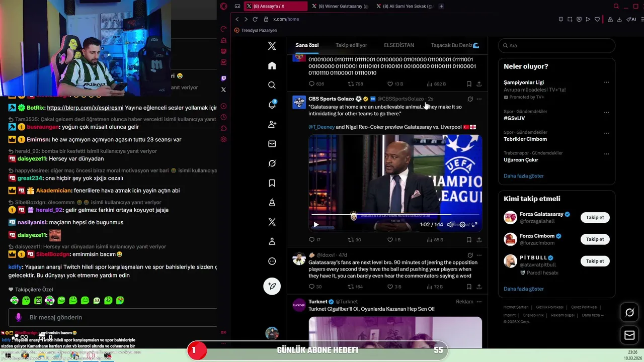
Task: Open X Home from the sidebar
Action: 272,65
